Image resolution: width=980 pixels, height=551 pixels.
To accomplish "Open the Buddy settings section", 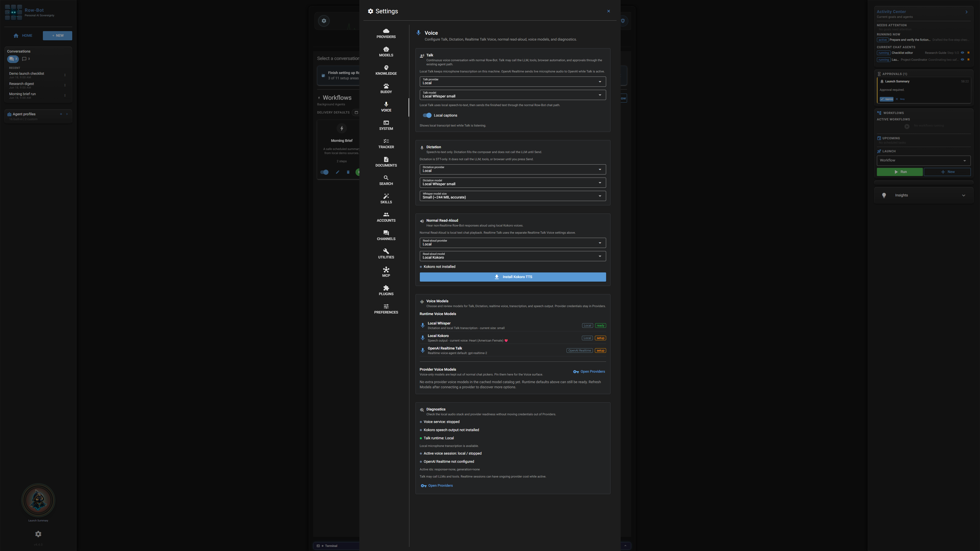I will pyautogui.click(x=386, y=89).
